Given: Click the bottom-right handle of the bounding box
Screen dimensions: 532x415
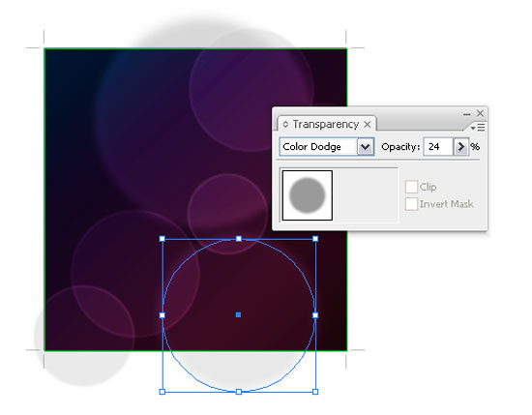Looking at the screenshot, I should coord(315,392).
